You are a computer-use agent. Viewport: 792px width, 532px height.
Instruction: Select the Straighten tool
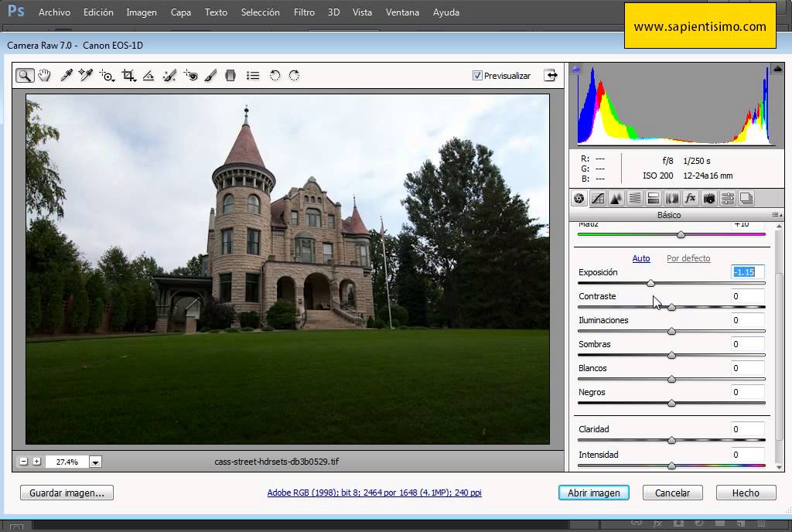pos(148,76)
